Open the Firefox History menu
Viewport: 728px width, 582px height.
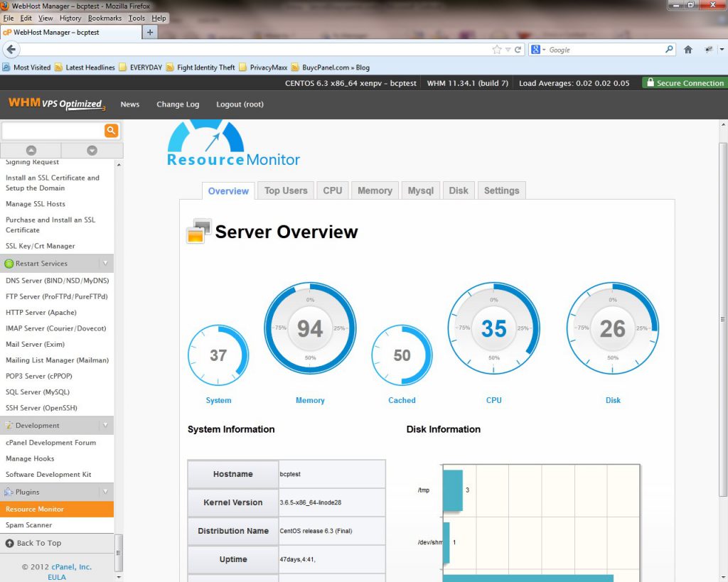[70, 18]
